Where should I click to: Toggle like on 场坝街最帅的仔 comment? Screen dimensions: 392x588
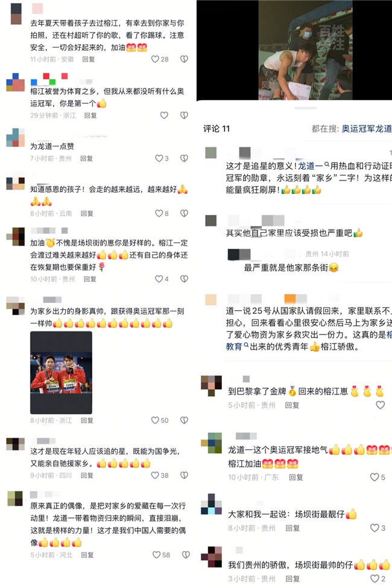[374, 578]
